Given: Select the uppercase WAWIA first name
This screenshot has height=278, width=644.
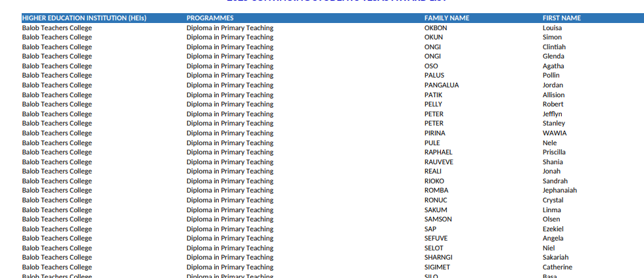Looking at the screenshot, I should [x=555, y=133].
